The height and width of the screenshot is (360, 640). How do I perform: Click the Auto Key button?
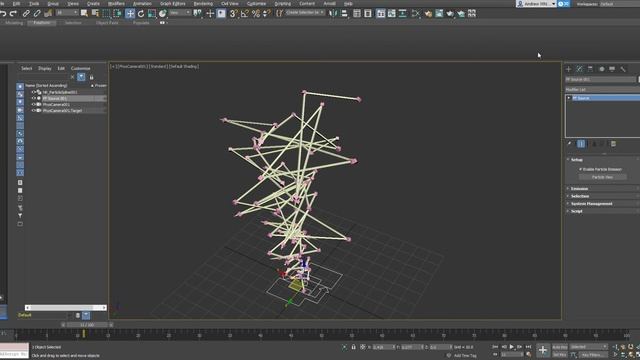pyautogui.click(x=560, y=347)
